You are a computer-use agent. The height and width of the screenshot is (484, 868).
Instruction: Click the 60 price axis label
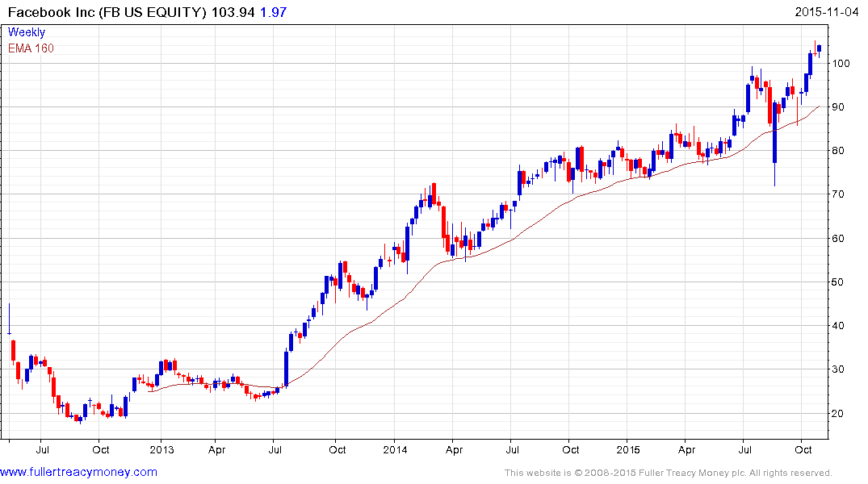point(838,239)
